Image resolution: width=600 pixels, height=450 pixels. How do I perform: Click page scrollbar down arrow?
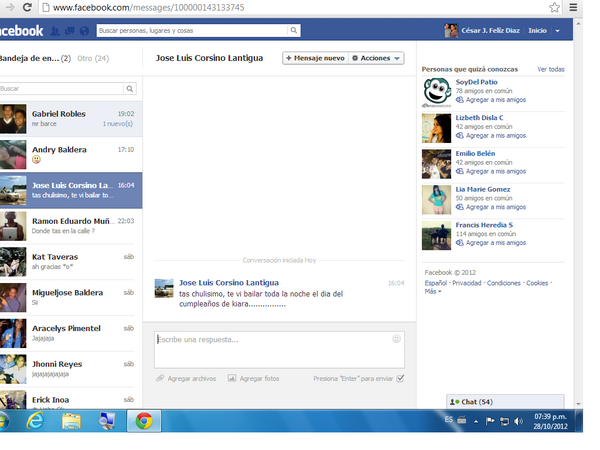coord(578,404)
